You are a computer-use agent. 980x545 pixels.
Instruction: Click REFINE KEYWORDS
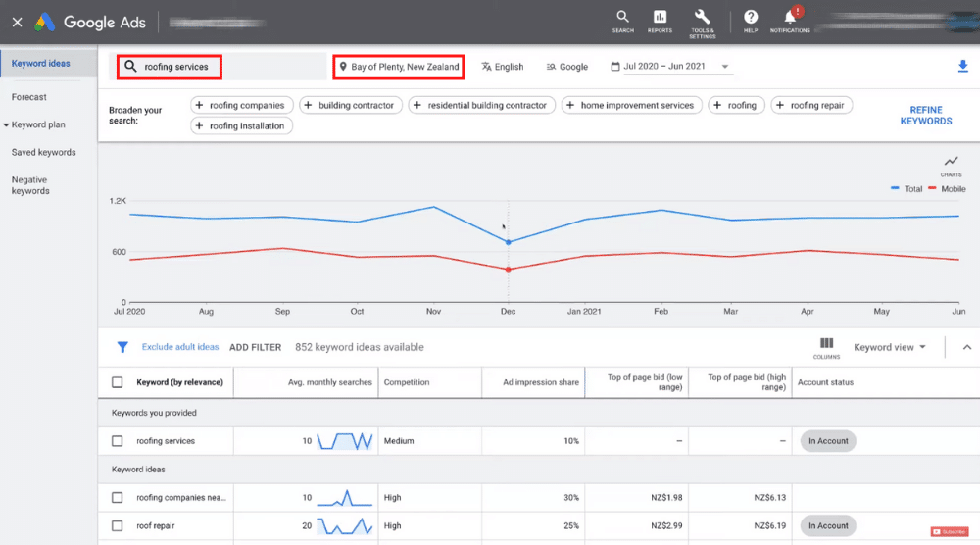coord(926,115)
